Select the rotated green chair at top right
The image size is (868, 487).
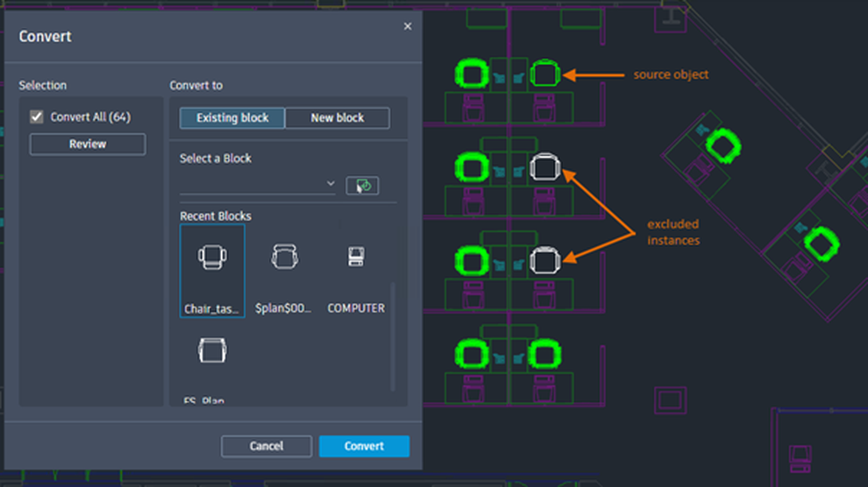tap(723, 146)
